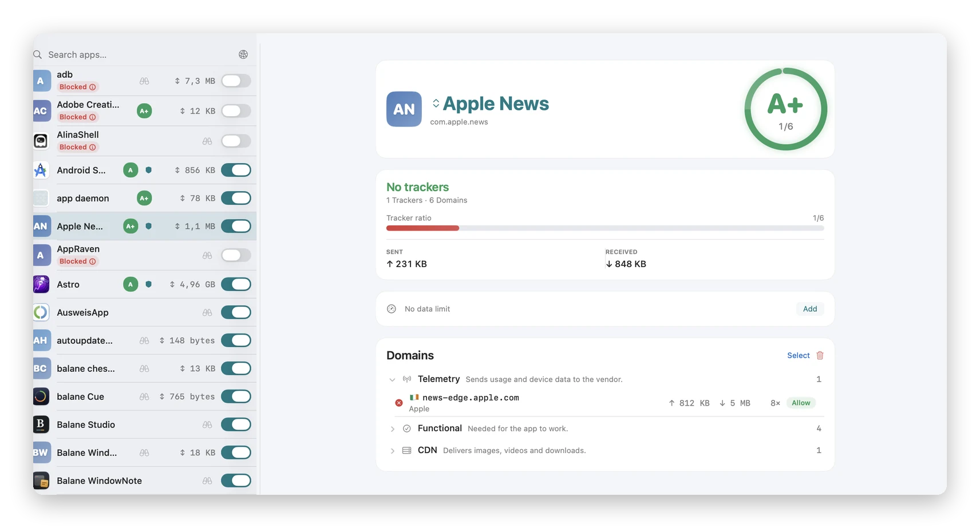
Task: Turn off the autoupdate... toggle
Action: [x=236, y=340]
